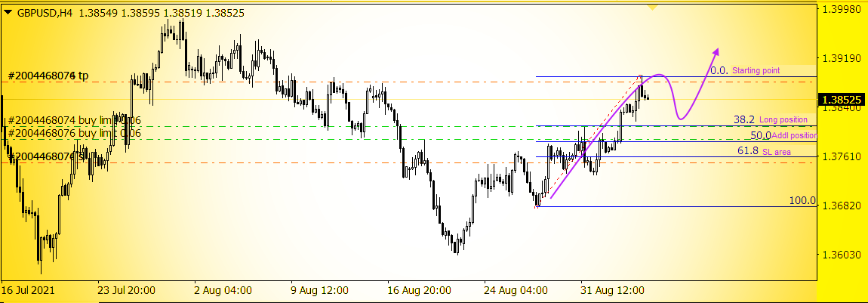
Task: Select the #2004468076 buy limit order label
Action: pos(75,133)
